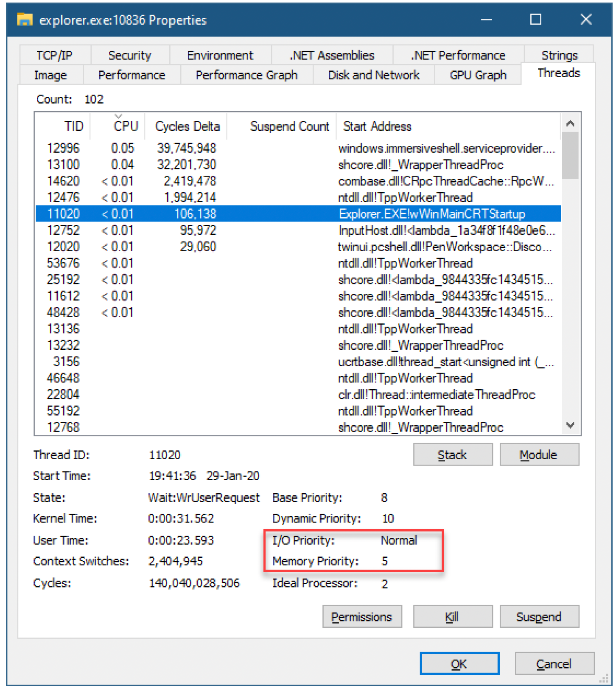
Task: Select thread 46648 row
Action: coord(298,378)
